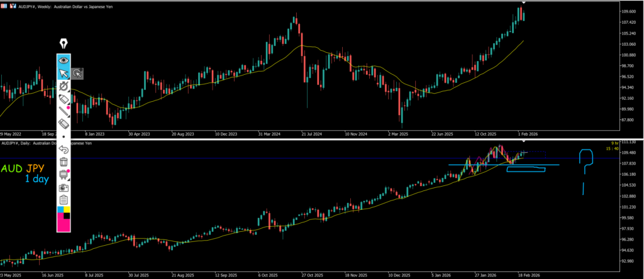This screenshot has height=279, width=644.
Task: Click date '5 Jan 2026' on Daily axis
Action: click(x=441, y=276)
